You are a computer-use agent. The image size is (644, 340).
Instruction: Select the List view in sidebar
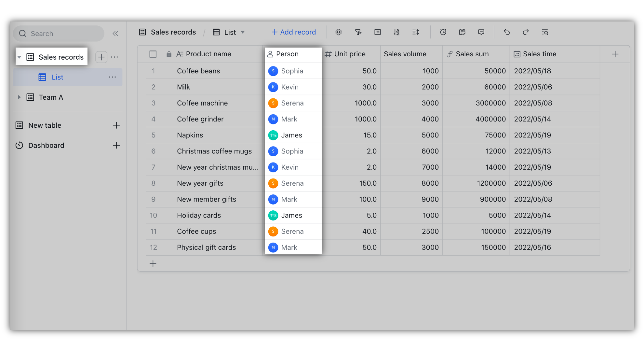(x=57, y=77)
